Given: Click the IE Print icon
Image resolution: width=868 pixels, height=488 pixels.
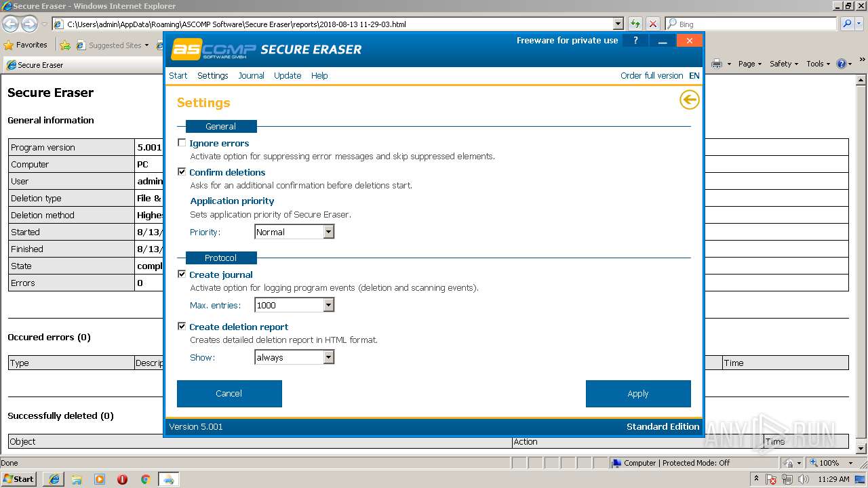Looking at the screenshot, I should (x=717, y=64).
